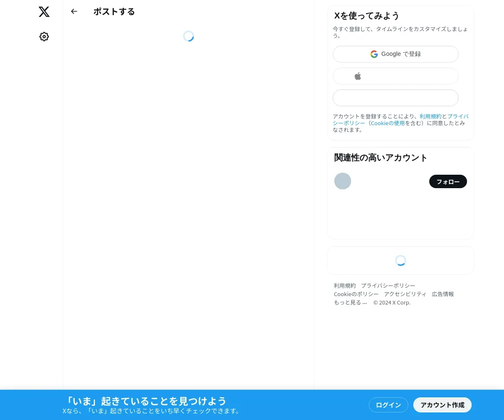
Task: Click the Xを使ってみよう heading
Action: coord(367,16)
